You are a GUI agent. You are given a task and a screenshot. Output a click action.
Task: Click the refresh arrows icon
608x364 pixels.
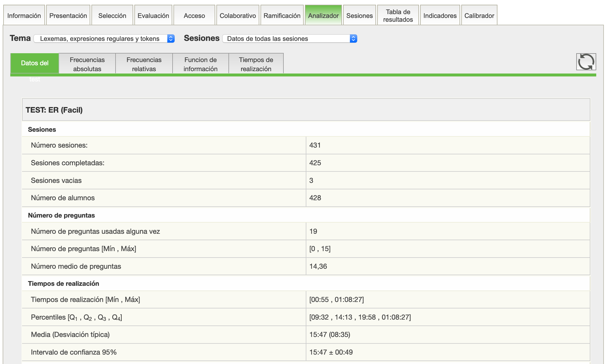586,62
